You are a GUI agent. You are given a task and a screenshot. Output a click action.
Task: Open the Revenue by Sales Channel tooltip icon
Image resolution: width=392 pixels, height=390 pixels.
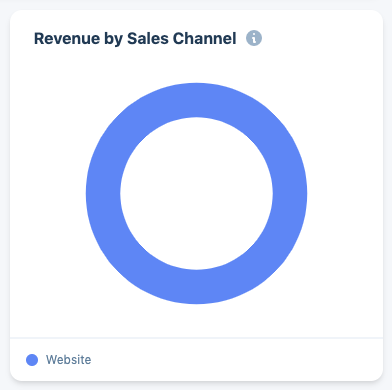point(254,38)
